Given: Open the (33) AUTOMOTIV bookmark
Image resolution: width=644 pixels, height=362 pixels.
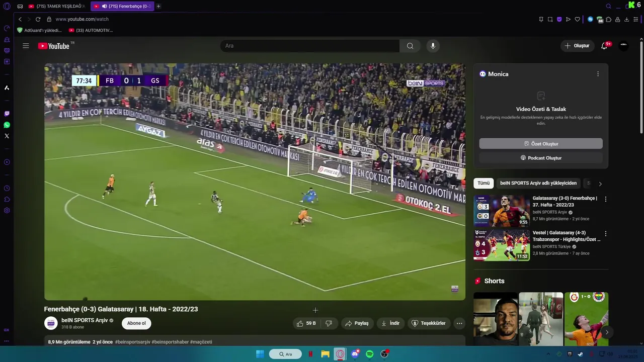Looking at the screenshot, I should coord(91,30).
